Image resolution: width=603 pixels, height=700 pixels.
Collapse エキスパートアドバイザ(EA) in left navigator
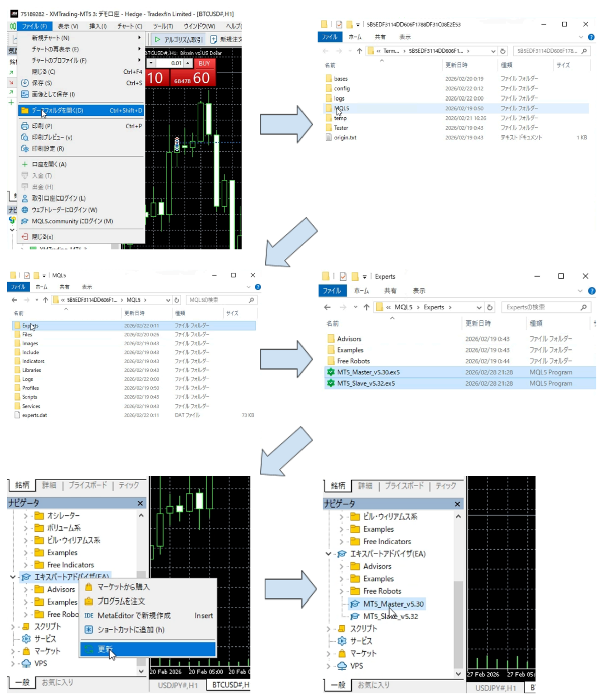coord(13,577)
